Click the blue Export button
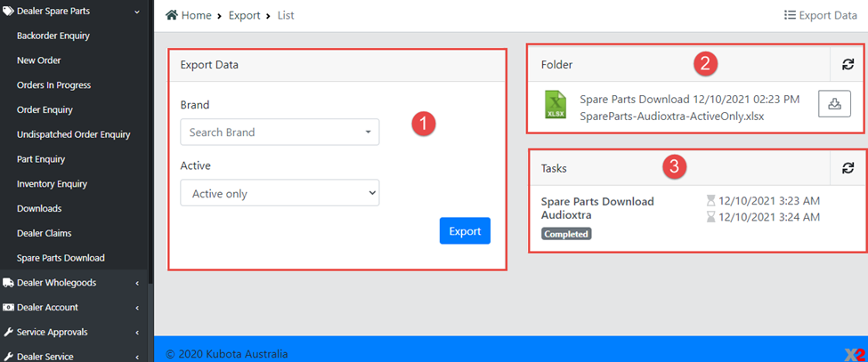This screenshot has width=868, height=362. pyautogui.click(x=465, y=231)
